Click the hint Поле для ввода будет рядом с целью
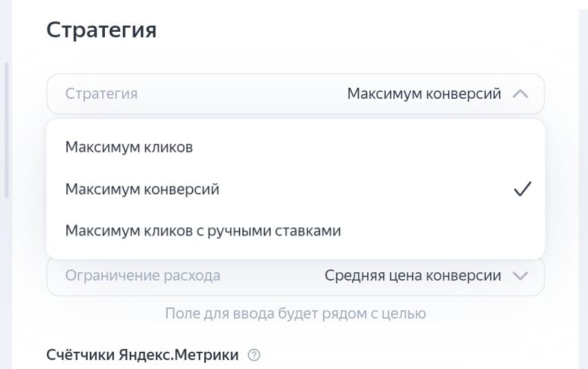 295,314
